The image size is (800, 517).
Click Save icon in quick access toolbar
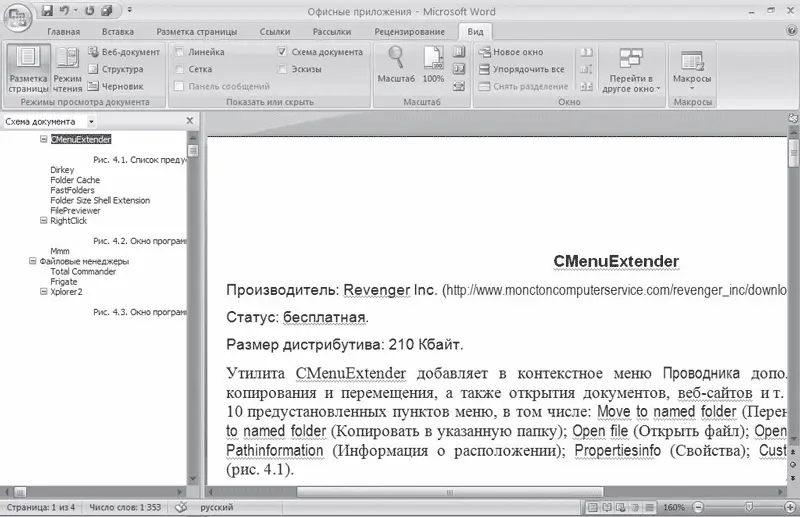47,10
